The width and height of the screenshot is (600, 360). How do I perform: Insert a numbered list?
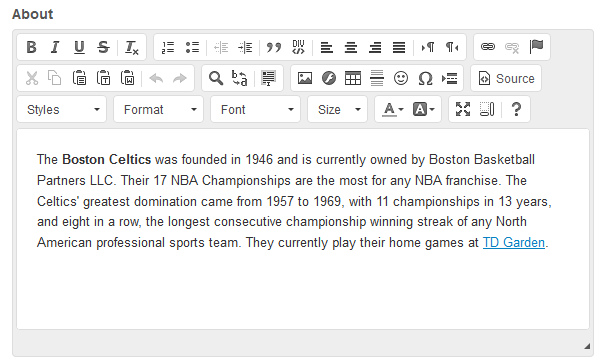tap(168, 47)
